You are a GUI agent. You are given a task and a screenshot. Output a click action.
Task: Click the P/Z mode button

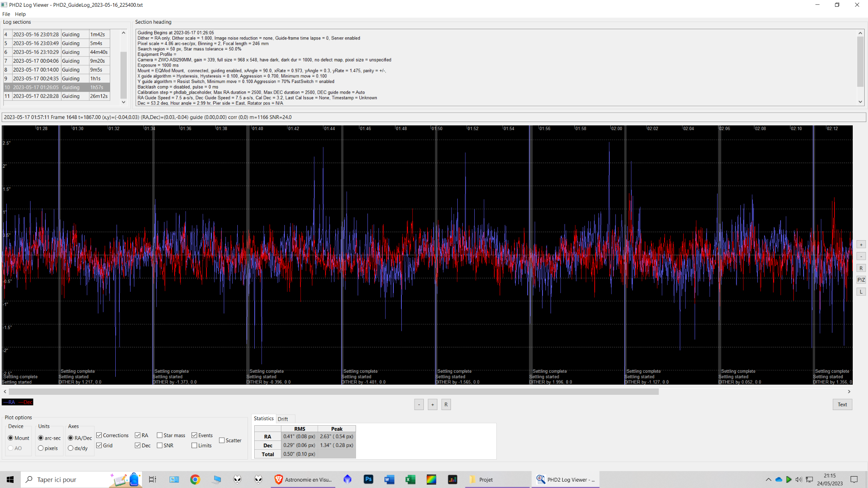[861, 280]
